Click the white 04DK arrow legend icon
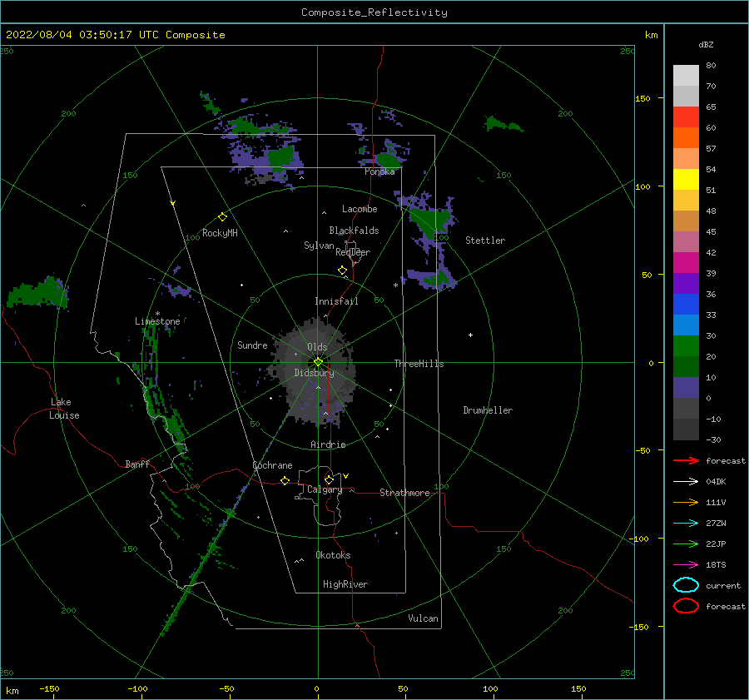The image size is (749, 700). [x=686, y=481]
